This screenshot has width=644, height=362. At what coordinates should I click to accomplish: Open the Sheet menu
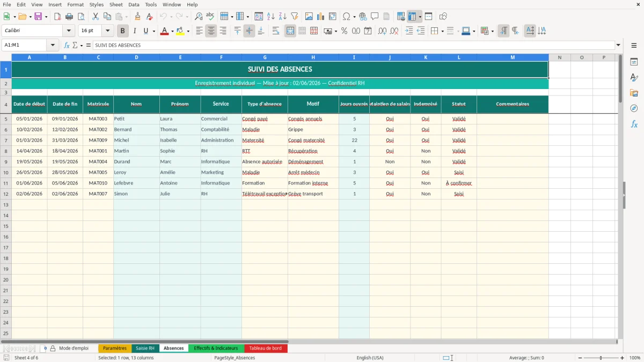(x=116, y=4)
